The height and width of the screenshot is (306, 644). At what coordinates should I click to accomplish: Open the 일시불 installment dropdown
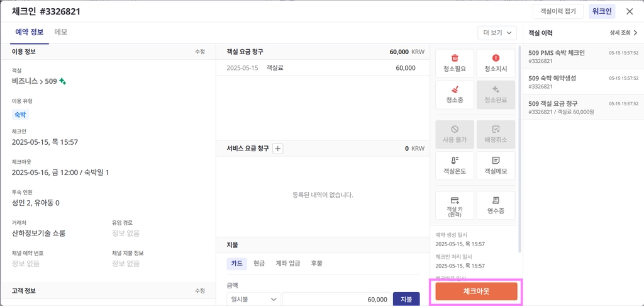(253, 300)
